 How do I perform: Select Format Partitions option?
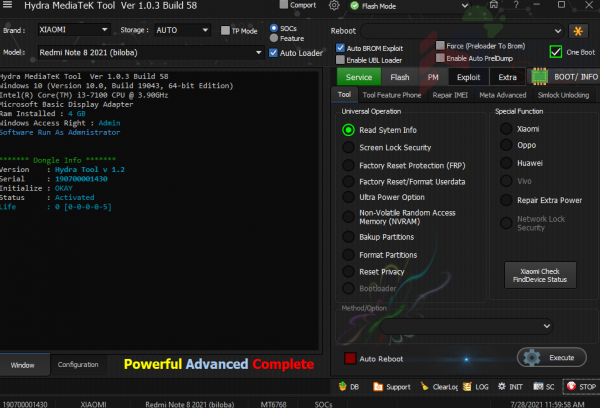tap(348, 255)
